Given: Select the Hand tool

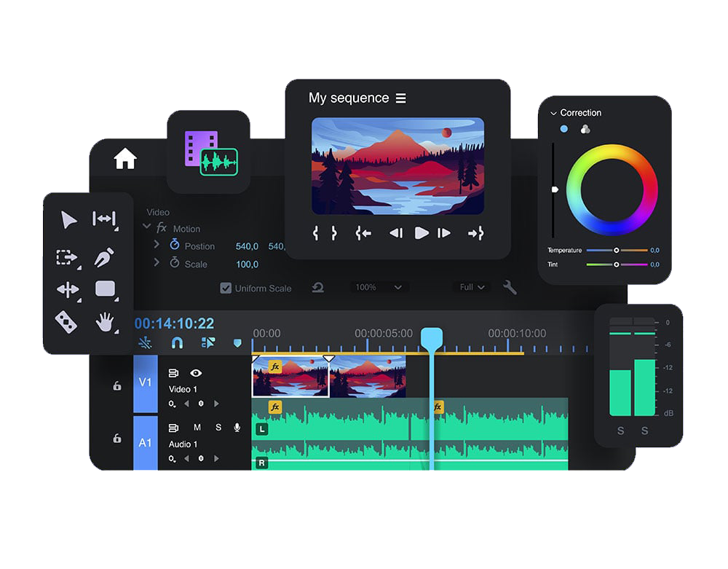Looking at the screenshot, I should [106, 321].
